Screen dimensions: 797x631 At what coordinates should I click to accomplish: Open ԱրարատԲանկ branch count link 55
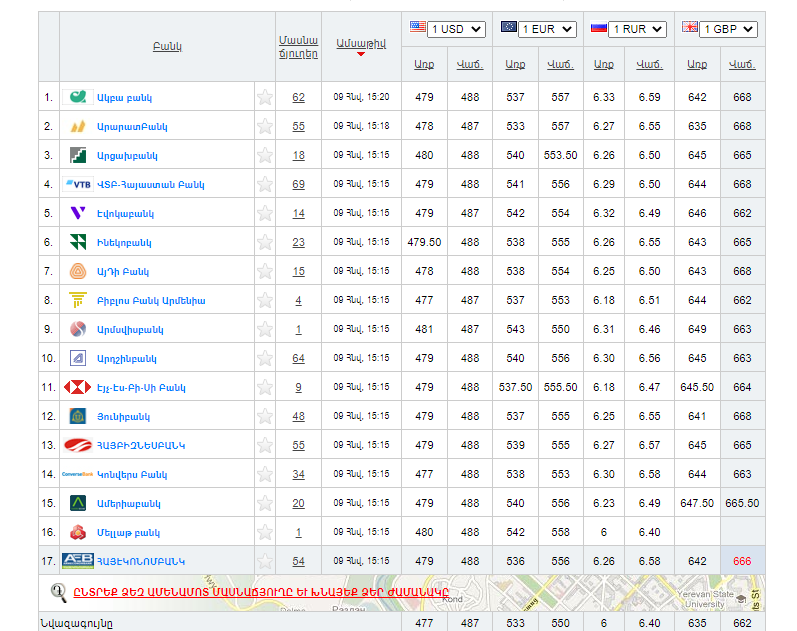point(298,126)
